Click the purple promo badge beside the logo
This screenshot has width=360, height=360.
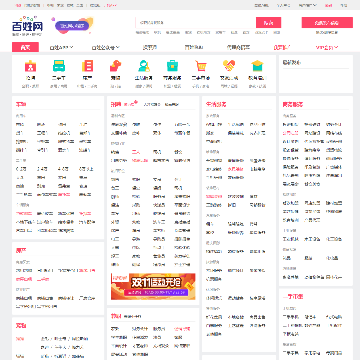tap(72, 26)
